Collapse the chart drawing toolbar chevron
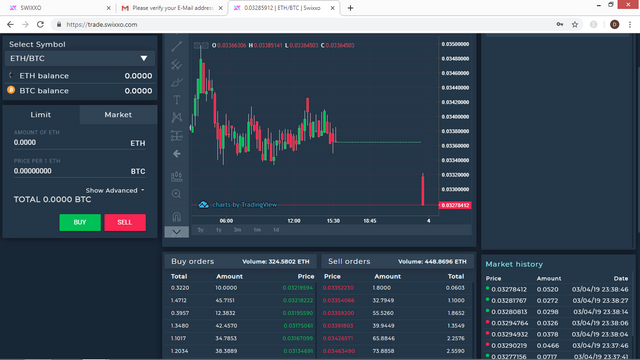The height and width of the screenshot is (360, 640). (x=176, y=232)
